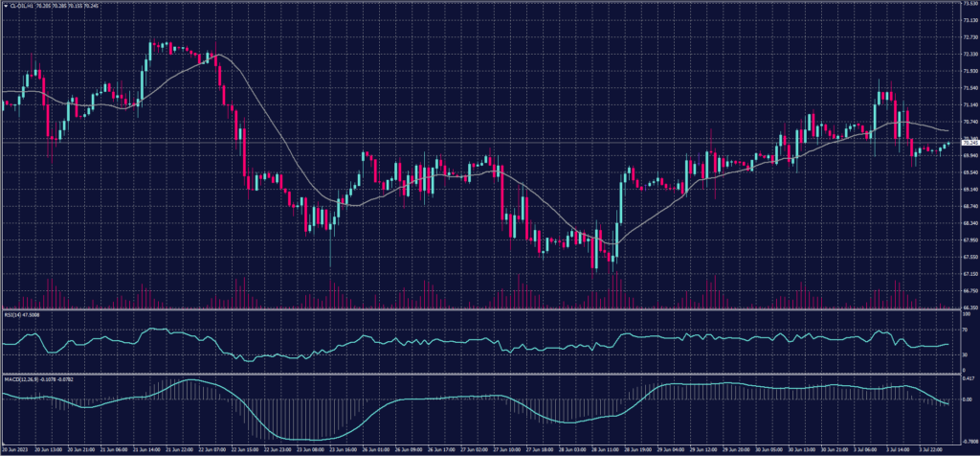
Task: Select the separator above the RSI pane
Action: tap(479, 308)
